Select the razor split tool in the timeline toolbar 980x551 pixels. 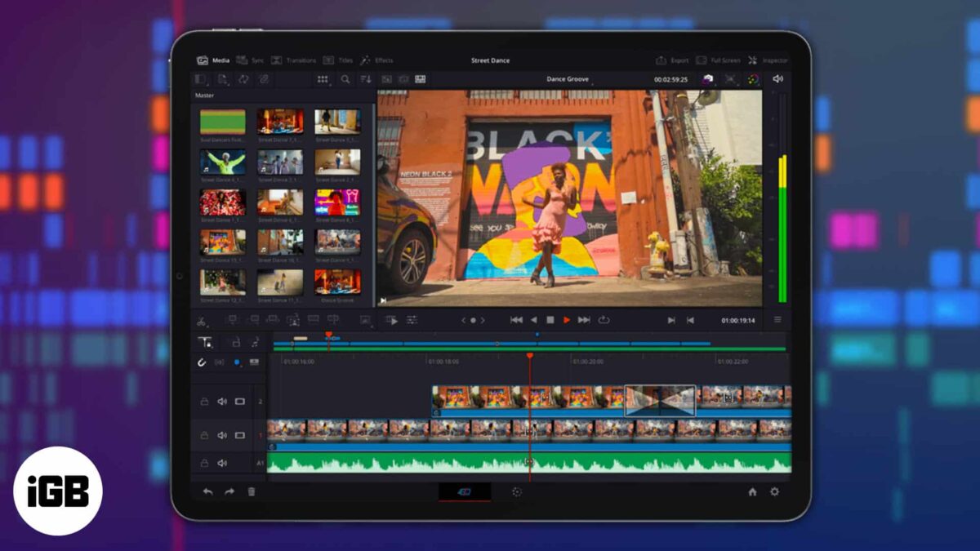click(201, 319)
